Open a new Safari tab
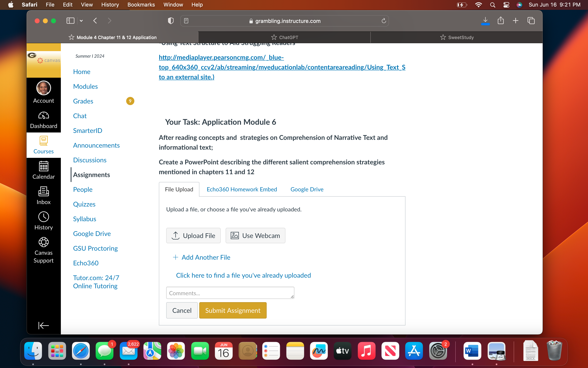 516,21
